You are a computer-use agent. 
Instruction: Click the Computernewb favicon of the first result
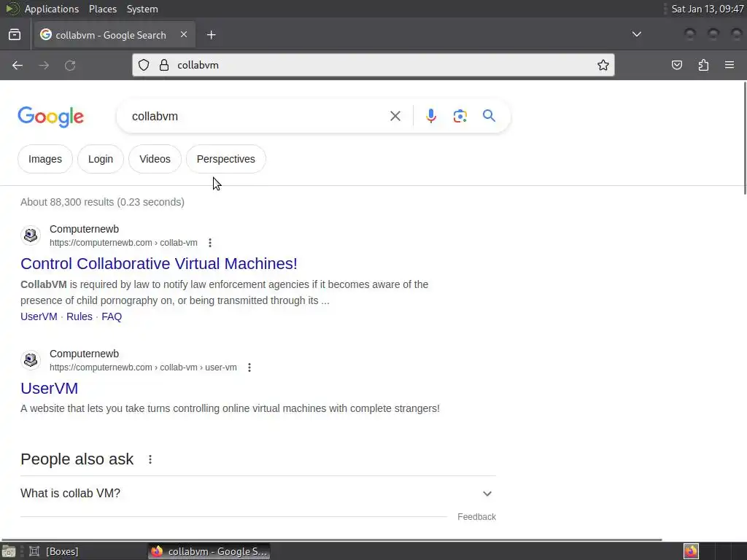(31, 236)
